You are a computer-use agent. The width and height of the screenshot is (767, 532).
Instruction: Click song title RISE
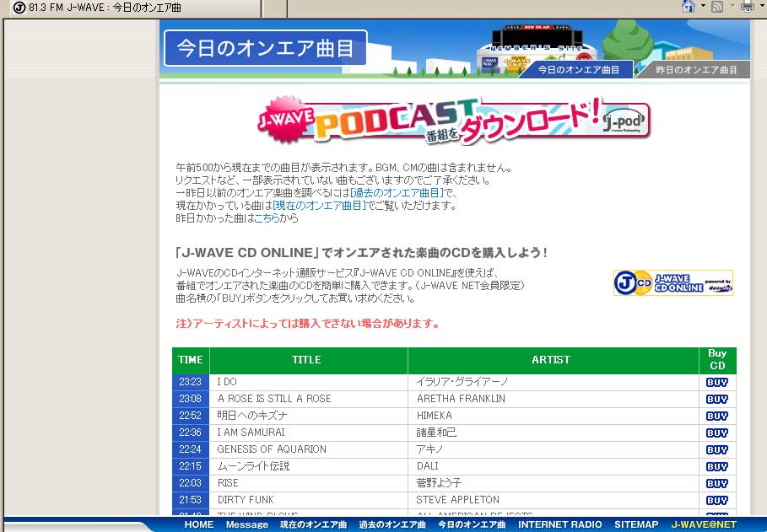(x=228, y=483)
